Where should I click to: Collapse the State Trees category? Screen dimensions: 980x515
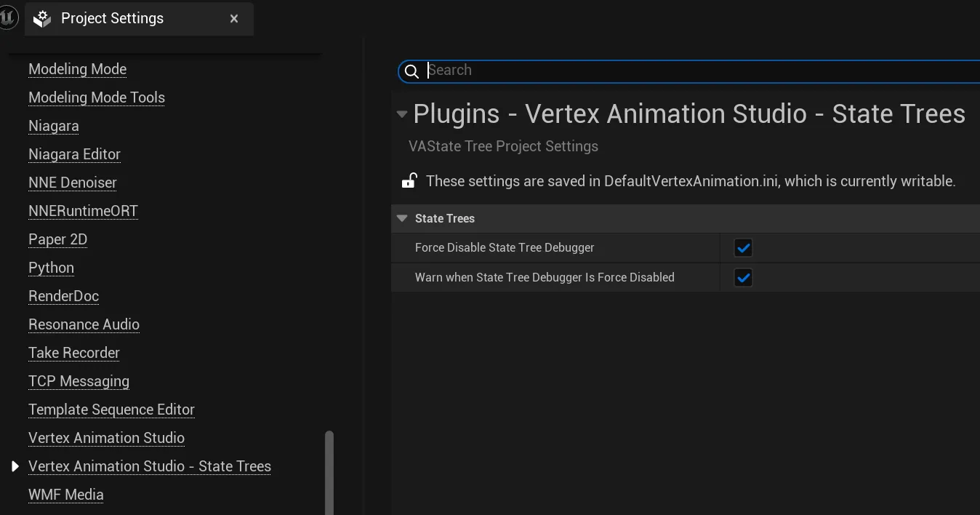click(402, 218)
